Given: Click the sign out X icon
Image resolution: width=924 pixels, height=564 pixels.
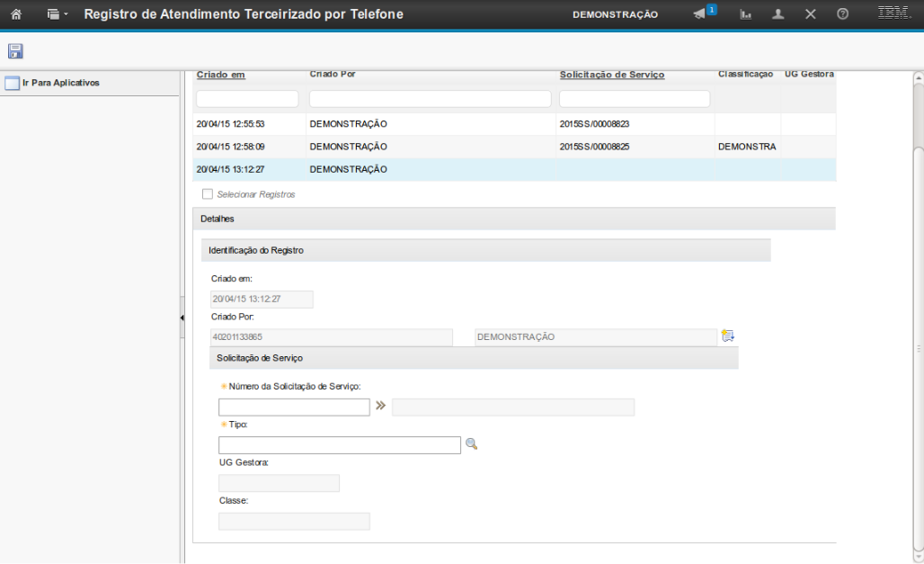Looking at the screenshot, I should tap(810, 14).
